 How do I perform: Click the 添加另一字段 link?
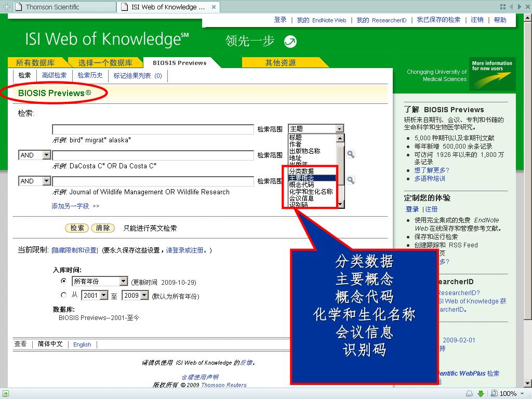(75, 206)
